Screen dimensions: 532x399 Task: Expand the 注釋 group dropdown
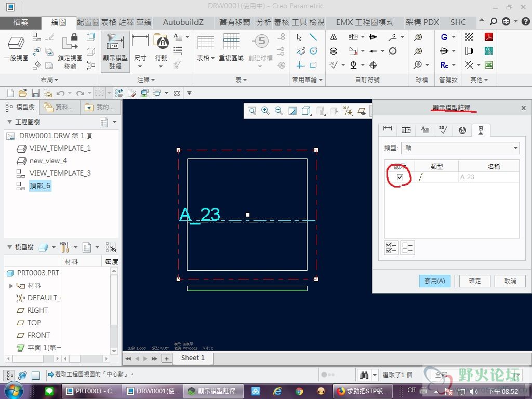(x=146, y=79)
